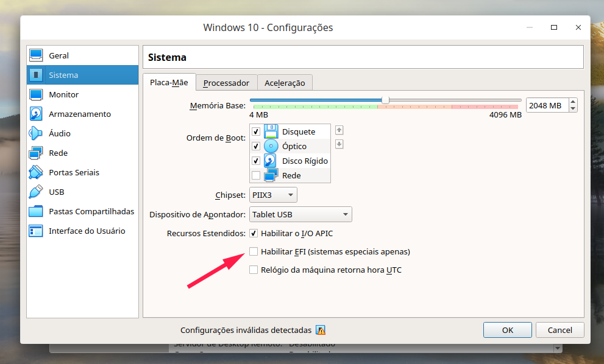Viewport: 604px width, 364px height.
Task: Click the Cancel button
Action: (560, 330)
